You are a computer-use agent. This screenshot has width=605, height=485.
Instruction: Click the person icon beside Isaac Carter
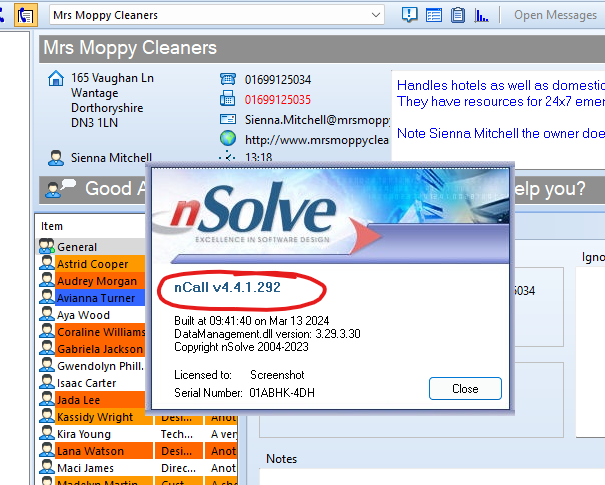pyautogui.click(x=47, y=382)
